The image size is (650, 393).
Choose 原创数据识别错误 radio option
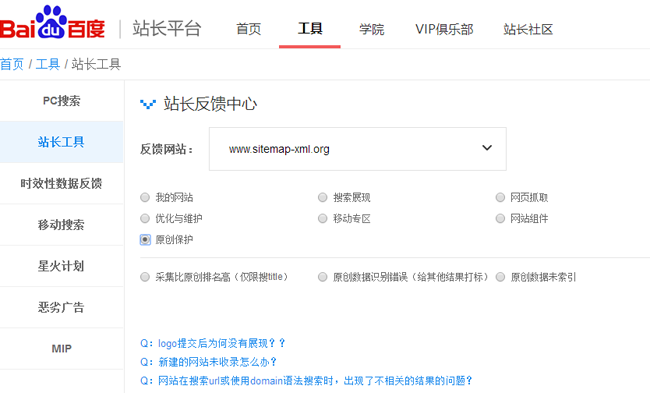pyautogui.click(x=323, y=277)
